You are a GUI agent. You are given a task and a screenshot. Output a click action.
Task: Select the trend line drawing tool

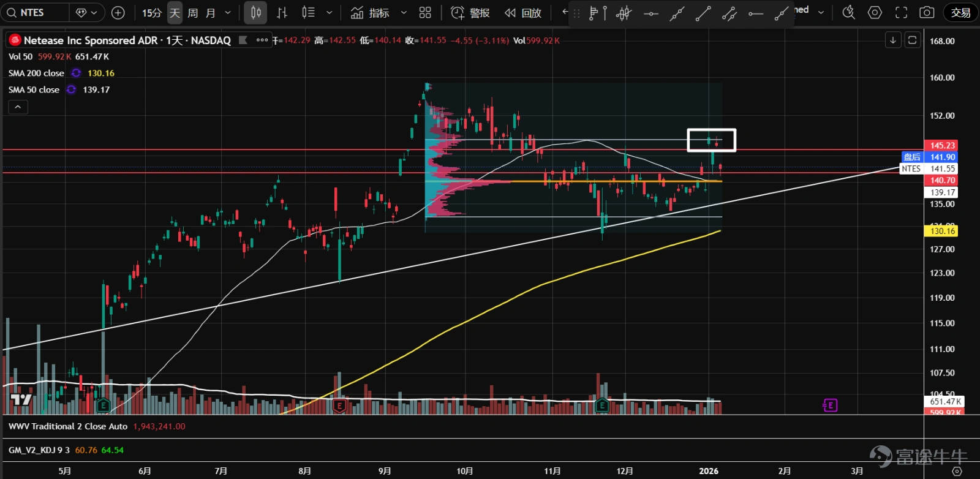(703, 13)
